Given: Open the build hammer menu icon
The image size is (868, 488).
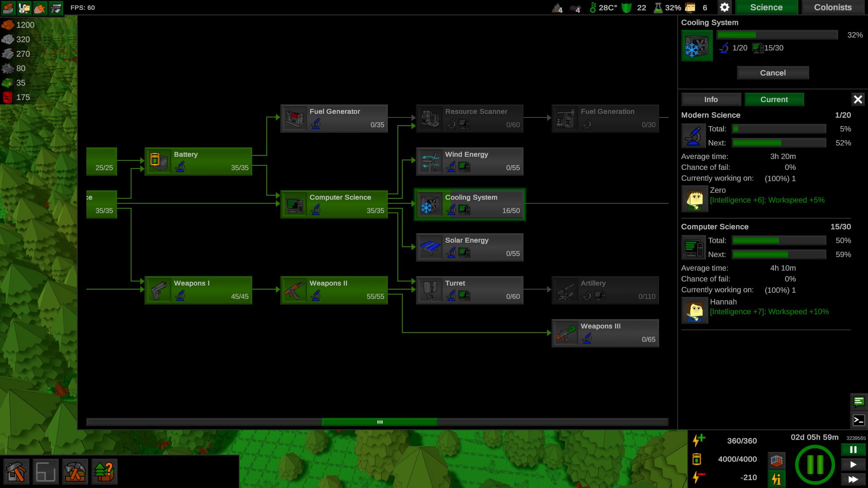Looking at the screenshot, I should (16, 472).
